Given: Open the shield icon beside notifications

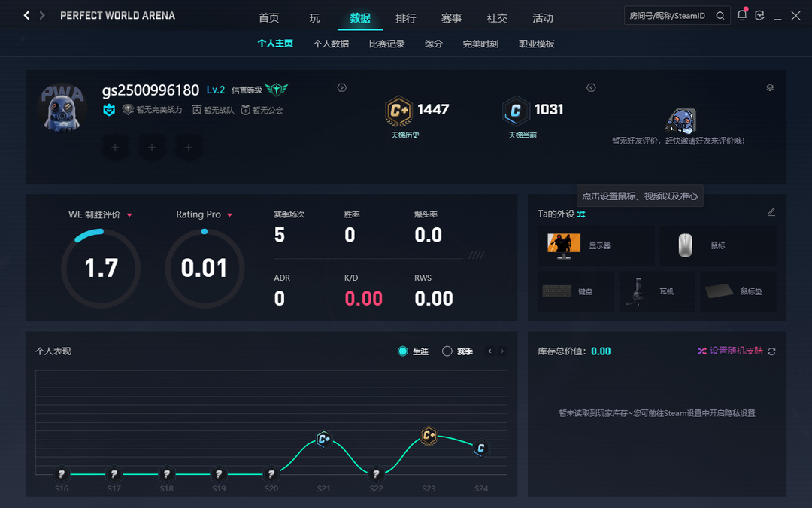Looking at the screenshot, I should 759,16.
